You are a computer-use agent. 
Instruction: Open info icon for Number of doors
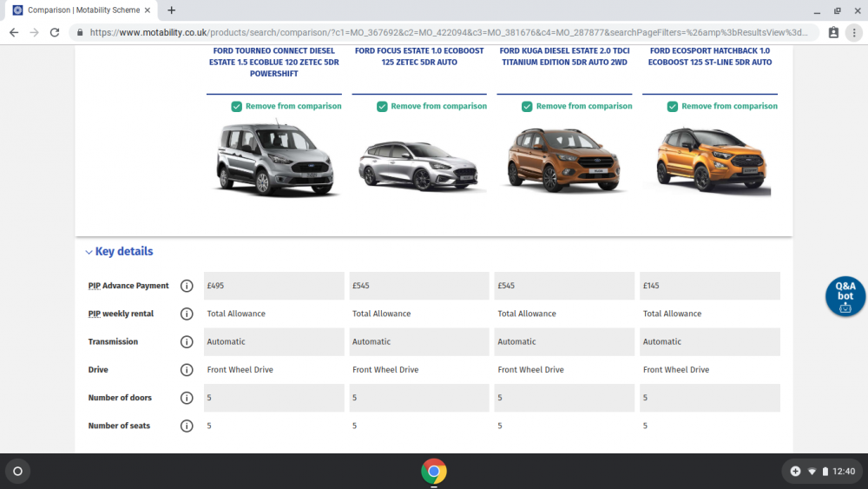tap(187, 398)
